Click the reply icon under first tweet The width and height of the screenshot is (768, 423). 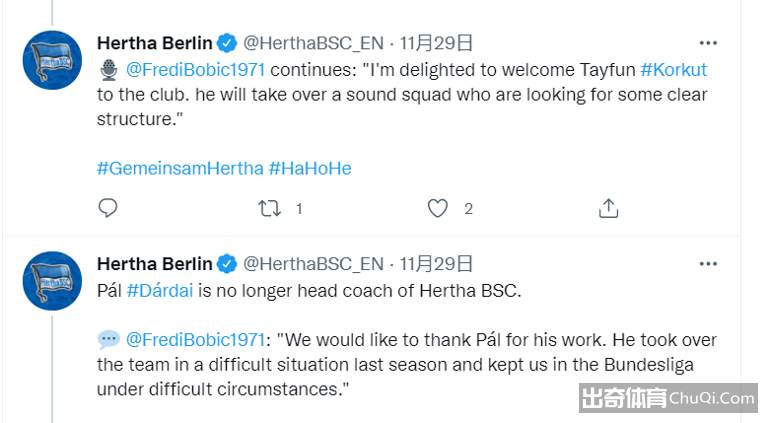(x=108, y=208)
